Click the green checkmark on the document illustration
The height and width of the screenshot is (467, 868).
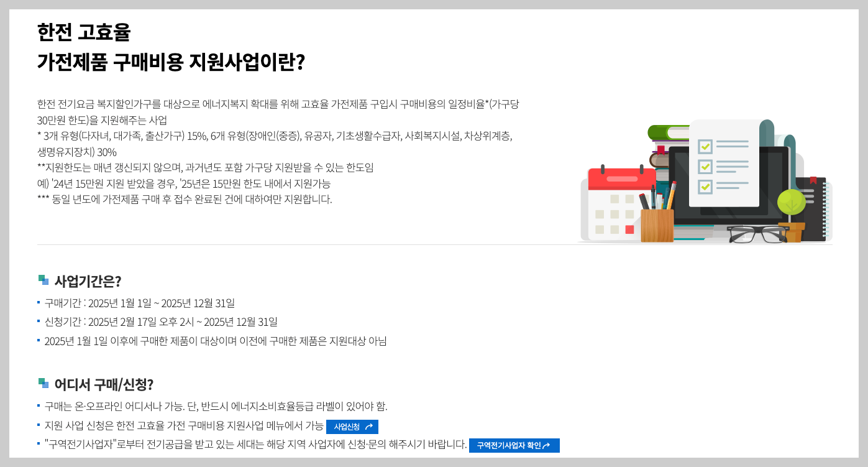(705, 146)
